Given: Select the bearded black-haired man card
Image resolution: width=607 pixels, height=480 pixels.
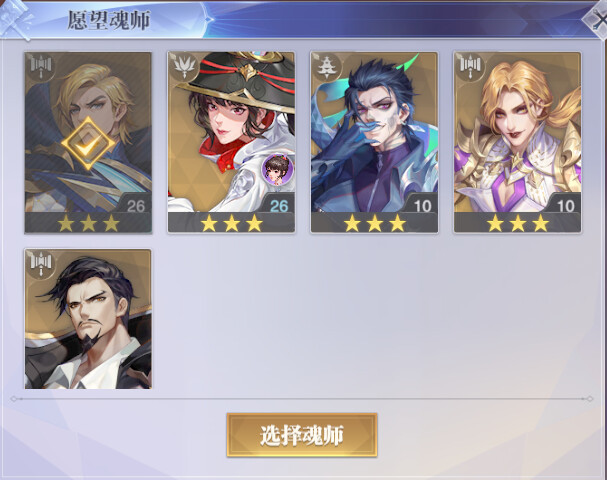Looking at the screenshot, I should (88, 319).
